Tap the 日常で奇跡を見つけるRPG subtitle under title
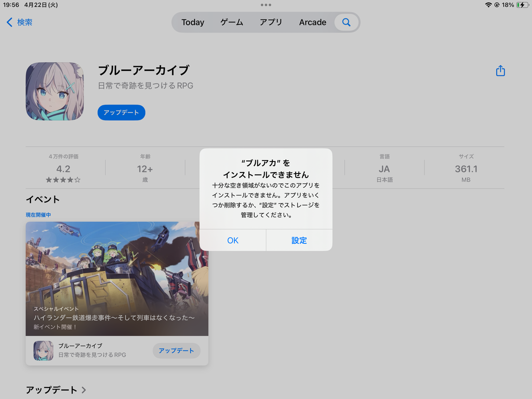The width and height of the screenshot is (532, 399). point(146,85)
